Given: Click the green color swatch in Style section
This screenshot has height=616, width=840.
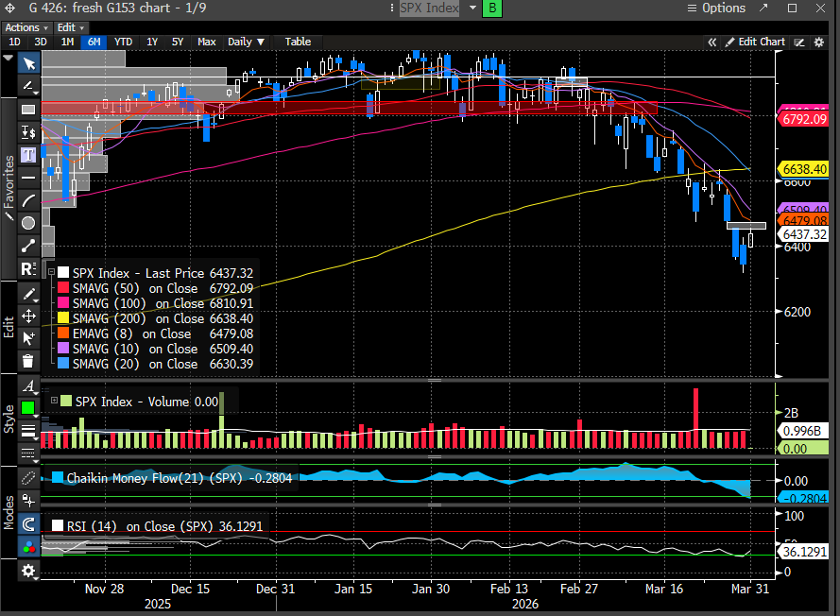Looking at the screenshot, I should [x=28, y=408].
